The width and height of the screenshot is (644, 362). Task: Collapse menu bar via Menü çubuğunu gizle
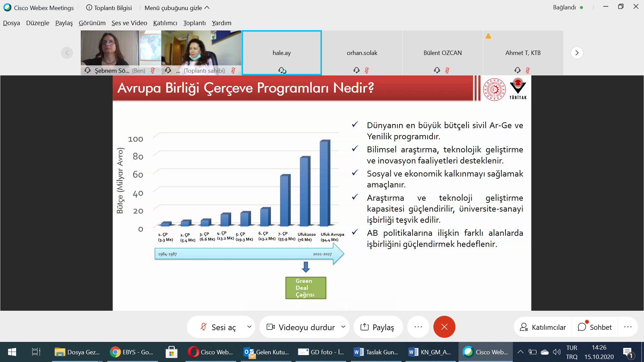point(177,8)
